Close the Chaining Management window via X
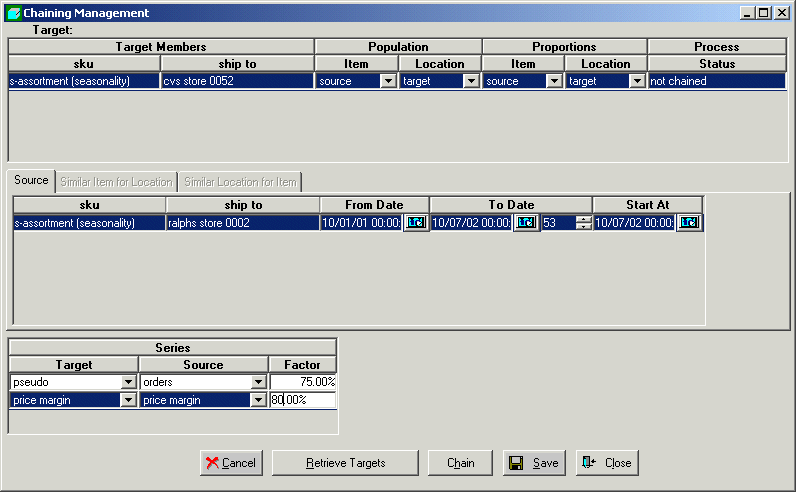The width and height of the screenshot is (796, 492). (x=782, y=13)
